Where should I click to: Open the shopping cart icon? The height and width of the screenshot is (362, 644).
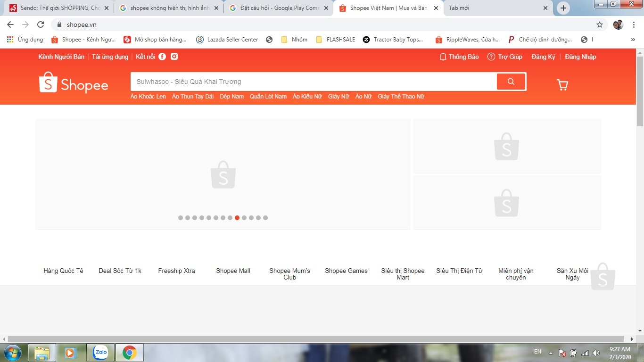[x=562, y=85]
